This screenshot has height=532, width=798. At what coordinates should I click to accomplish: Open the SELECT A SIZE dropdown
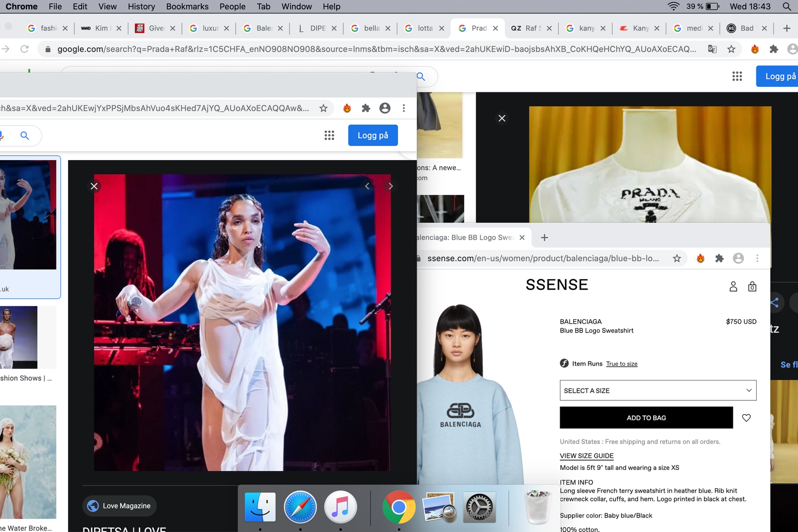point(658,391)
